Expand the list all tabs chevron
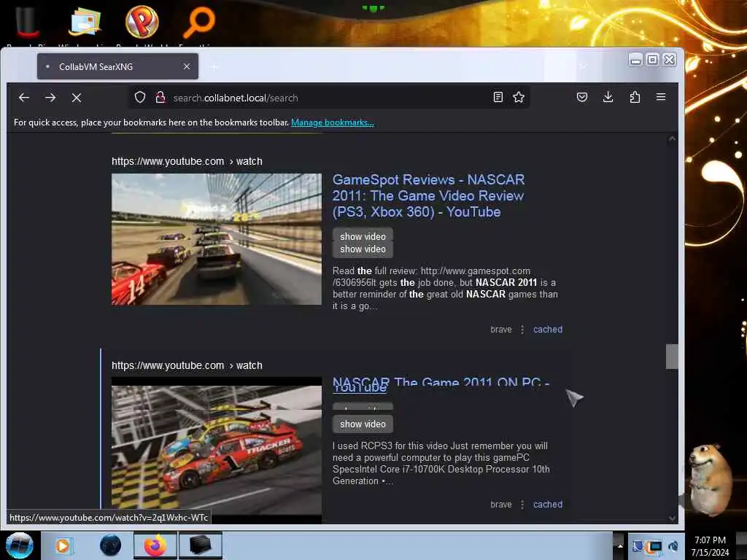 582,66
